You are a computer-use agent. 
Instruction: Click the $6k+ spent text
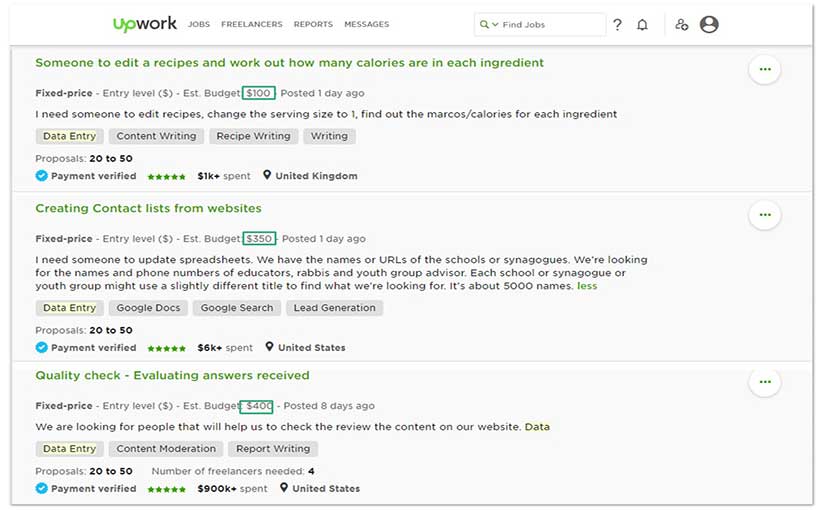coord(225,348)
